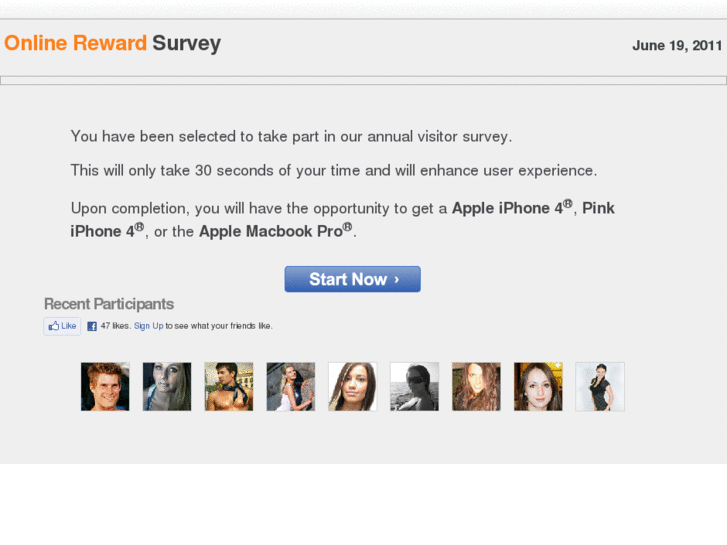Click the empty survey progress bar
This screenshot has height=545, width=727.
tap(364, 81)
